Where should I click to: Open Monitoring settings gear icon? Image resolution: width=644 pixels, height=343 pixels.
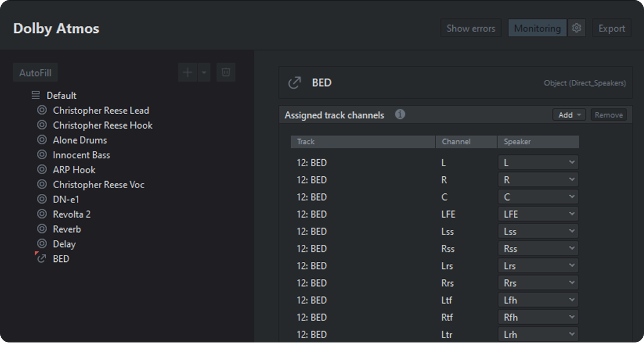(x=576, y=28)
